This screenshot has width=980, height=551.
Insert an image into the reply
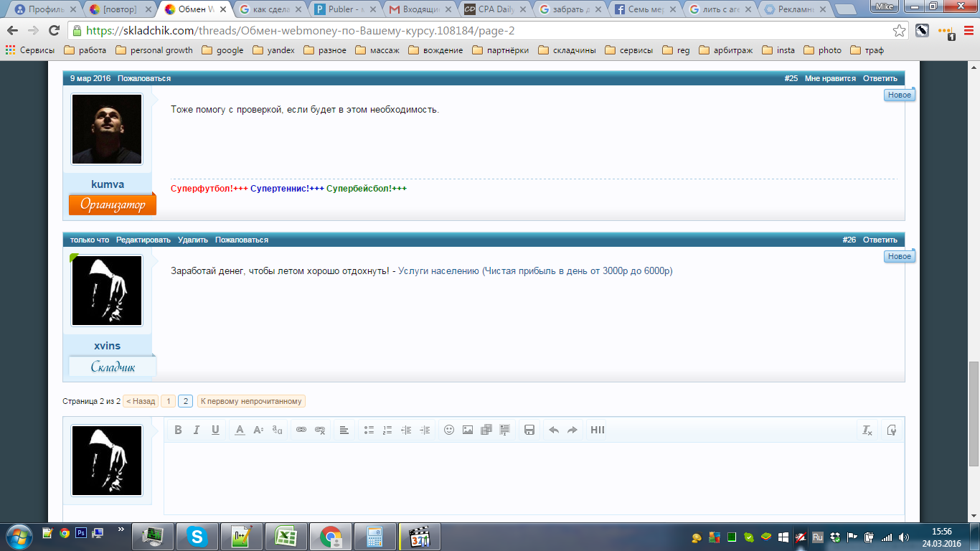click(x=468, y=430)
